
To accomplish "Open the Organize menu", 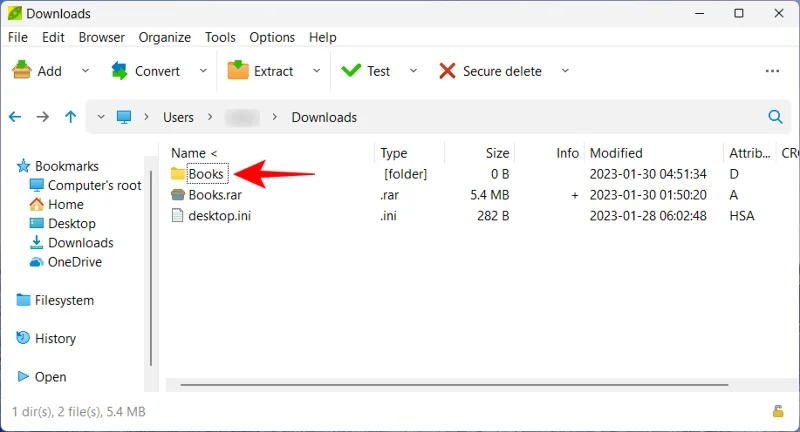I will pos(165,37).
